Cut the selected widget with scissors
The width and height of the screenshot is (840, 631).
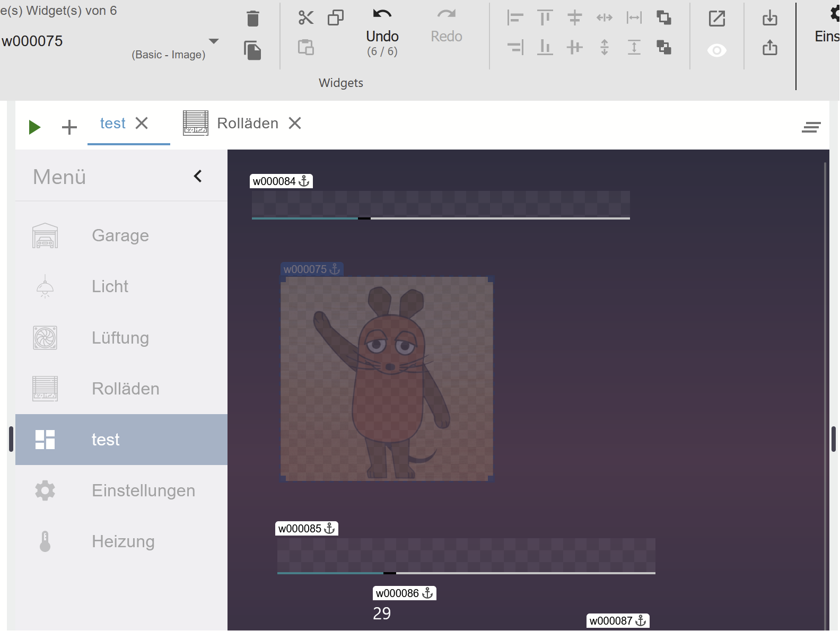(x=306, y=17)
